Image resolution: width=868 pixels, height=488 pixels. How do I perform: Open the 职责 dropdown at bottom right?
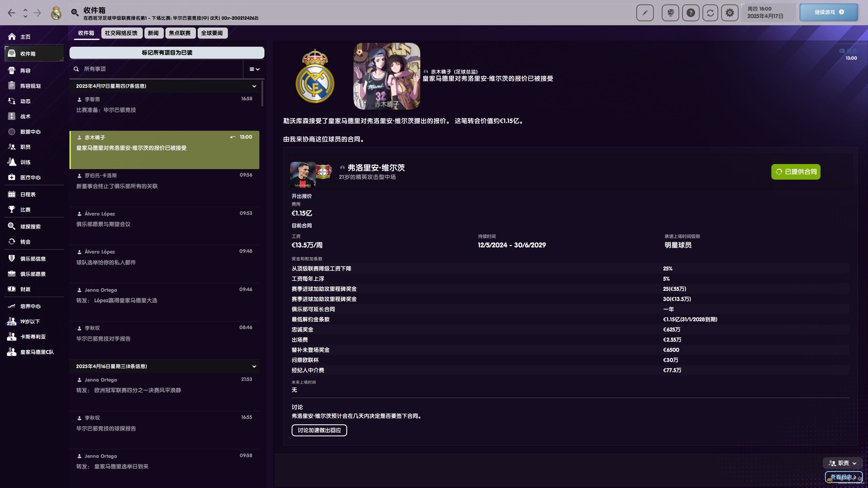(843, 463)
